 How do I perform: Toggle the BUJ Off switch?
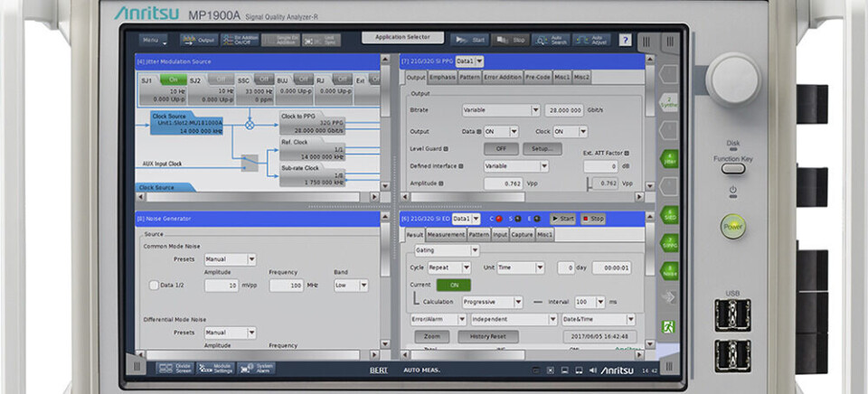click(x=303, y=80)
